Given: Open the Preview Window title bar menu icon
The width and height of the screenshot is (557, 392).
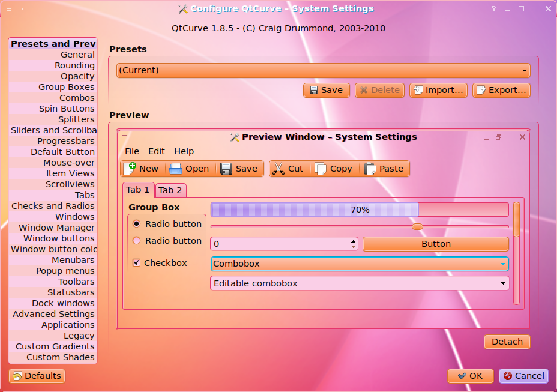Looking at the screenshot, I should coord(125,137).
